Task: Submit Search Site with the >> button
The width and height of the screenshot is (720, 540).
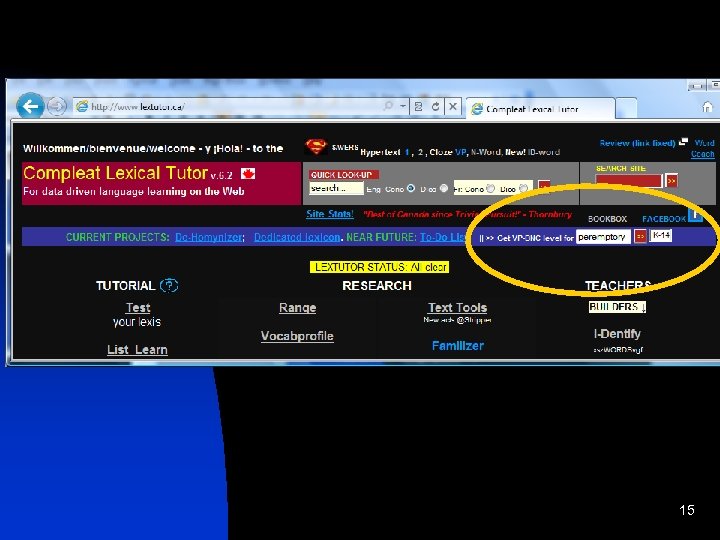Action: (671, 181)
